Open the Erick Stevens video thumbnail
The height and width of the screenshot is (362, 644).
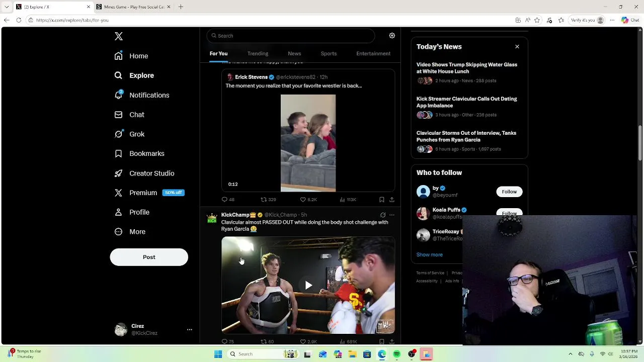click(308, 143)
